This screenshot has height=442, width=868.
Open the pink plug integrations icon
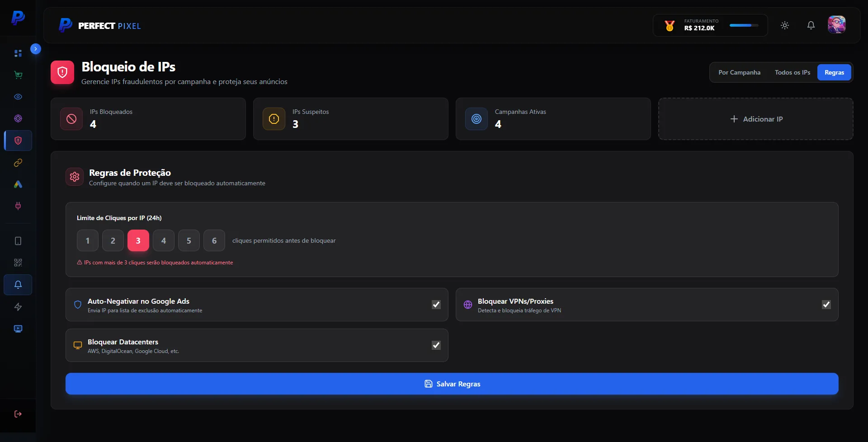pyautogui.click(x=18, y=206)
